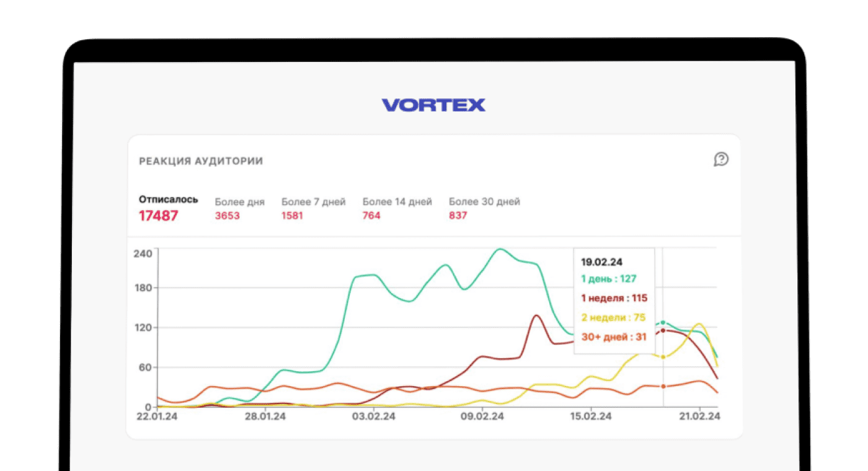Select the Более дня tab
868x471 pixels.
239,209
